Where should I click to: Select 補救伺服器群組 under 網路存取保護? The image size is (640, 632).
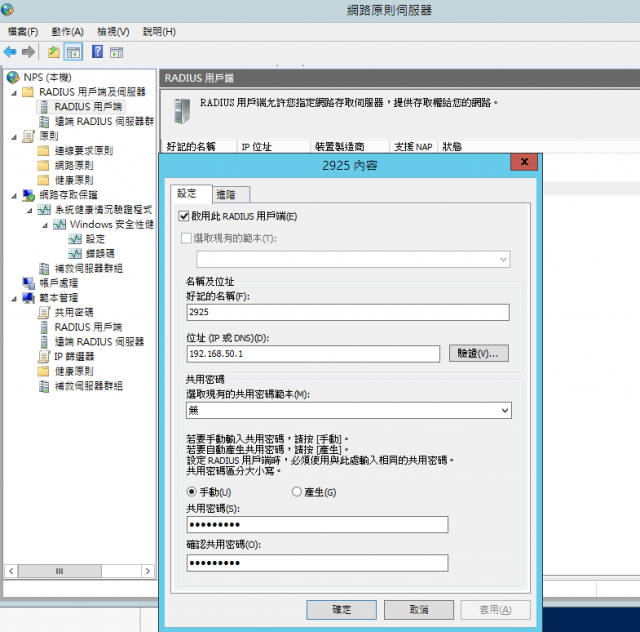point(89,269)
